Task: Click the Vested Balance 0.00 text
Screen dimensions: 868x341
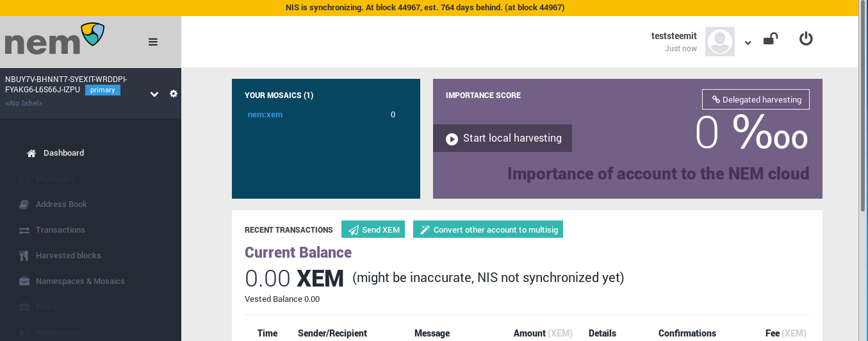Action: point(282,299)
